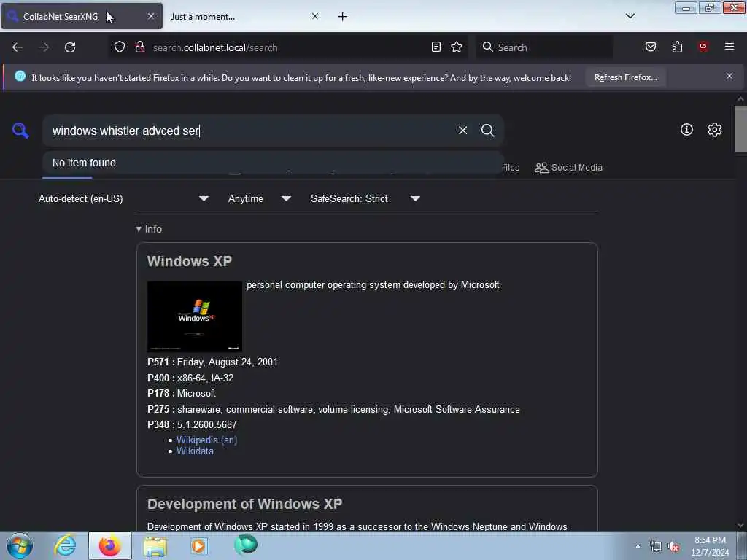
Task: Open the Windows Start button
Action: click(x=20, y=545)
